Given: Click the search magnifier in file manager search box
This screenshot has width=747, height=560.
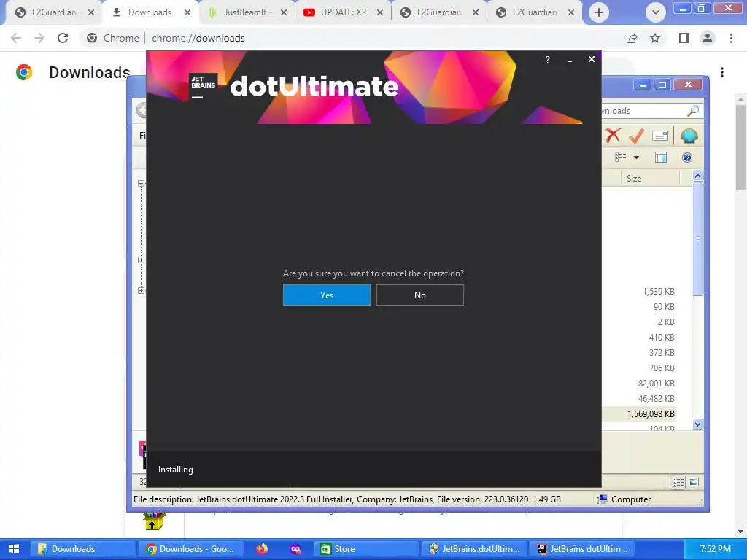Looking at the screenshot, I should (x=693, y=111).
